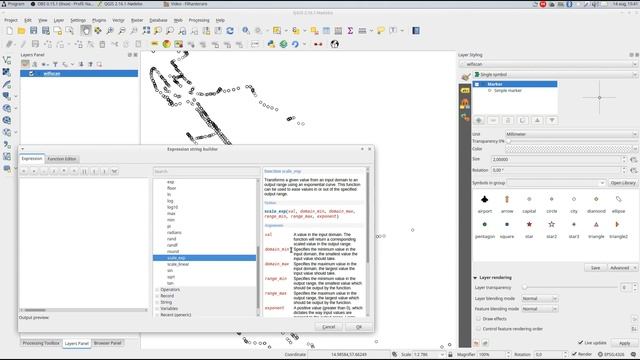The height and width of the screenshot is (360, 640).
Task: Click the symbol Transparency slider handle
Action: point(509,141)
